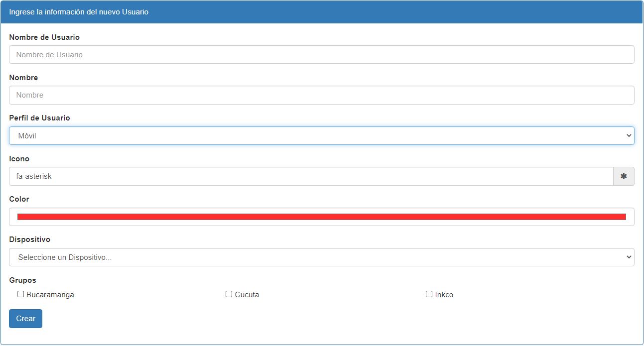
Task: Click the "Color" field label
Action: click(19, 199)
